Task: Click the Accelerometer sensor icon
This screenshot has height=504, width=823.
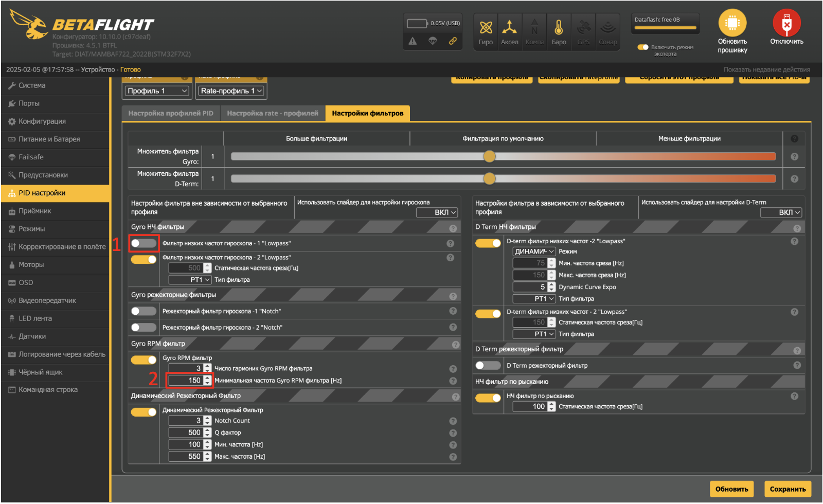Action: point(509,28)
